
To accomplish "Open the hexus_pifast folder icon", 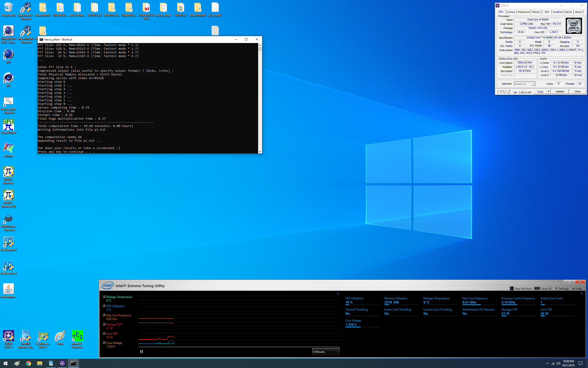I will coord(163,9).
